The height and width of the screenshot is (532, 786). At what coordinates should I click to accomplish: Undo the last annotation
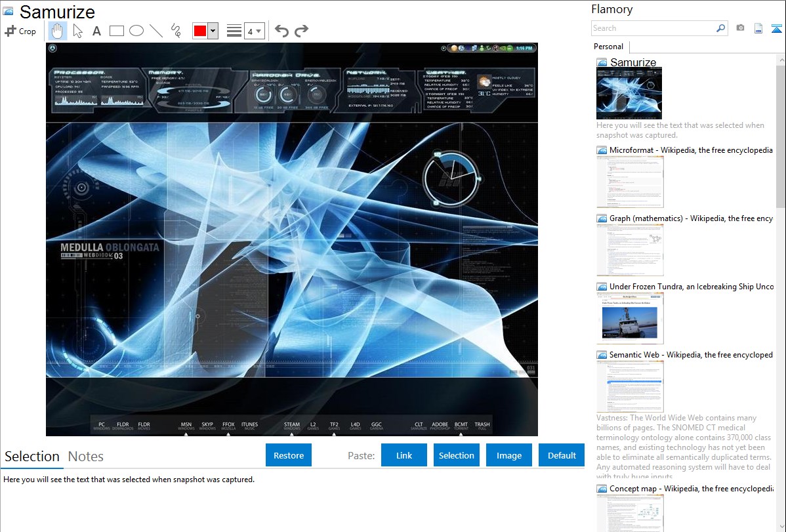(x=281, y=31)
